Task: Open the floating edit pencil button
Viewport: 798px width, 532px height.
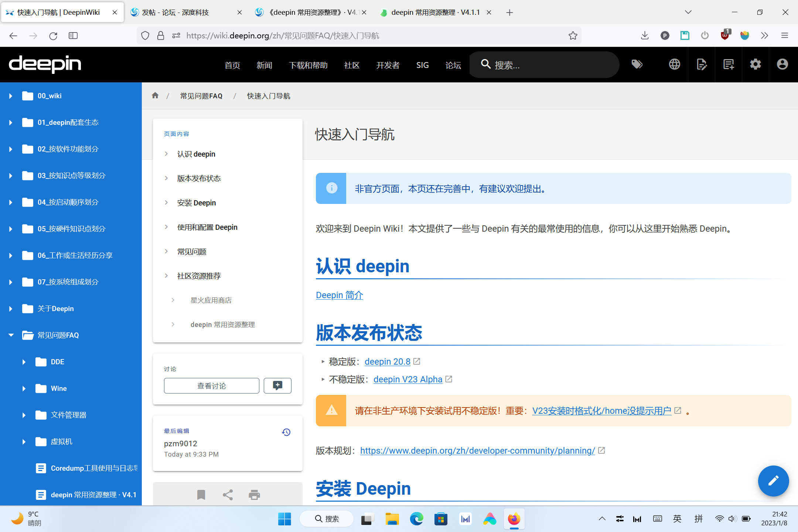Action: click(773, 481)
